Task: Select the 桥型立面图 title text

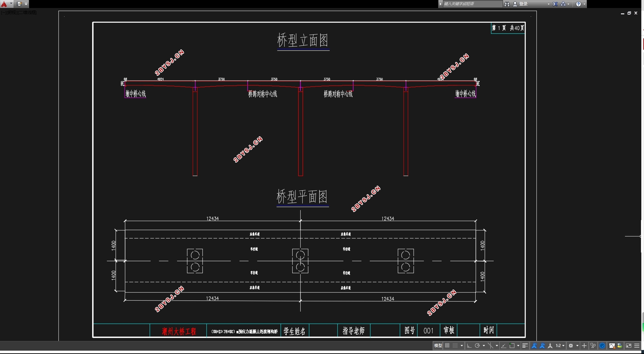Action: [303, 40]
